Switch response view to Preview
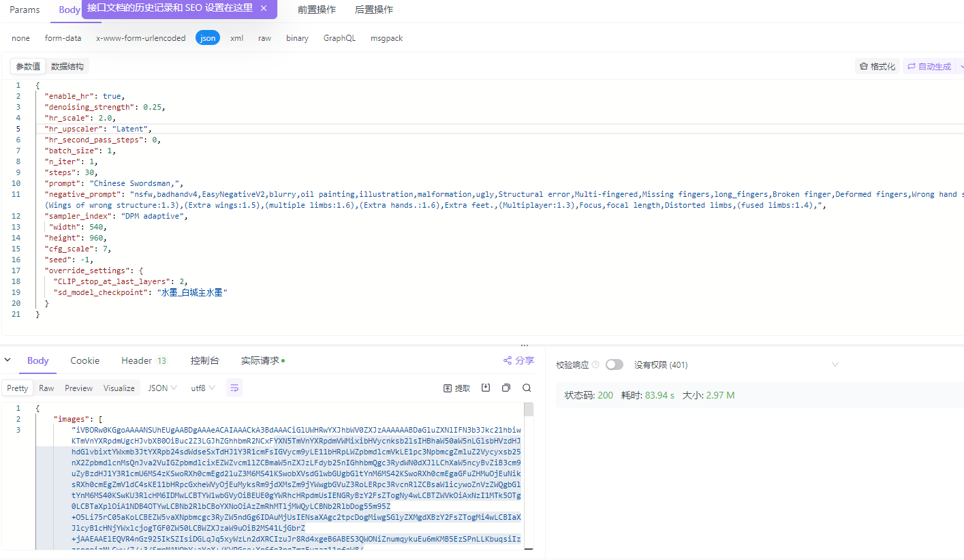Screen dimensions: 964x560 78,388
